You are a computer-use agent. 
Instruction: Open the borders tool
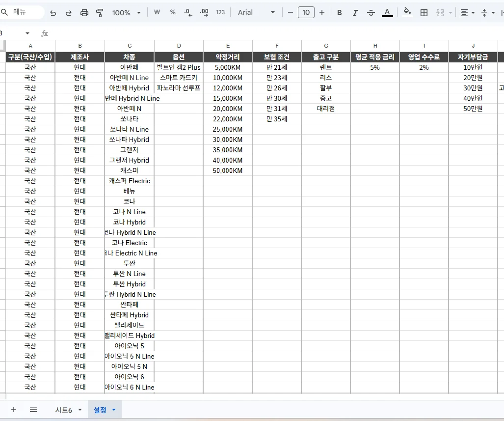pos(424,13)
